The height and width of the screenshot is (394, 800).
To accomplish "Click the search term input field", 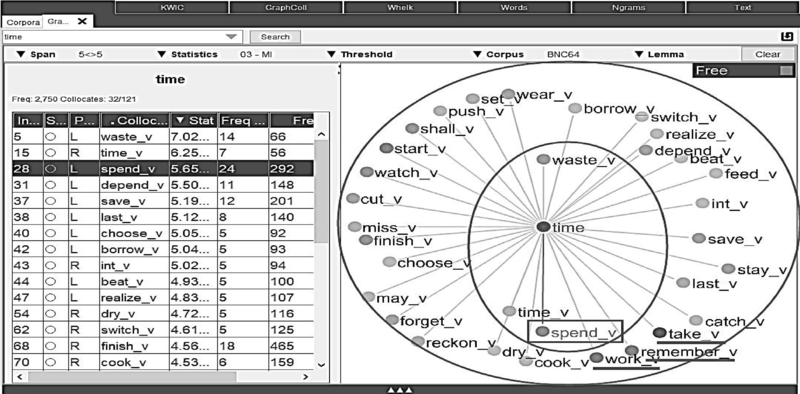I will [x=112, y=37].
